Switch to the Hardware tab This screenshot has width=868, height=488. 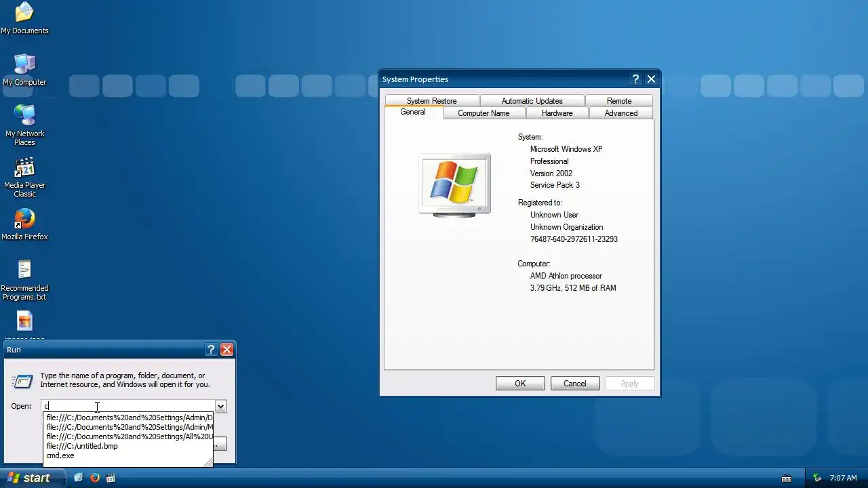click(x=557, y=113)
